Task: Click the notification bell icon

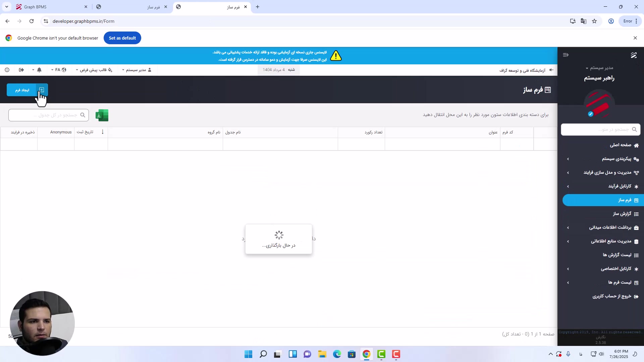Action: [39, 70]
